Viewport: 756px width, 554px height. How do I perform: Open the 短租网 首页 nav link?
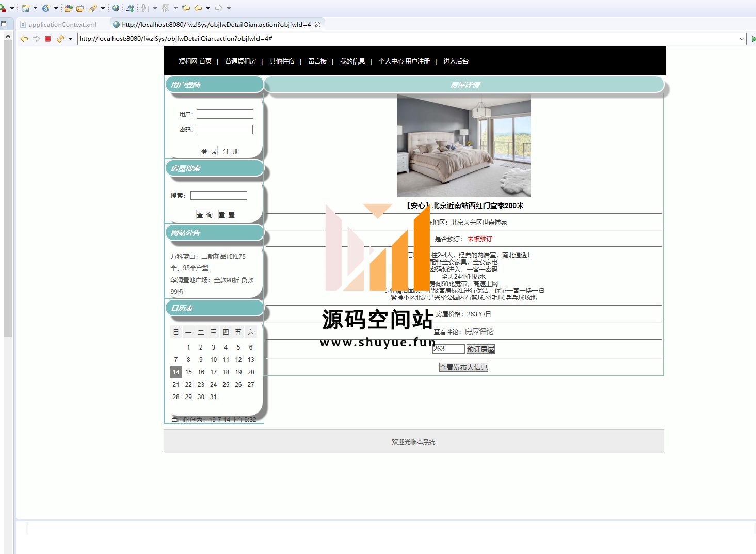(x=195, y=61)
